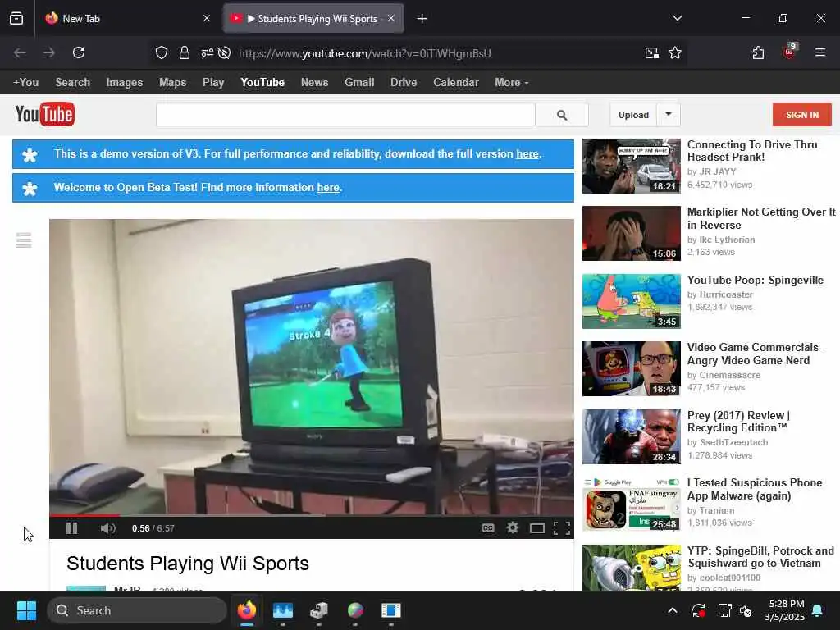Open Connecting To Drive Thru Headset Prank thumbnail
This screenshot has height=630, width=840.
[631, 166]
